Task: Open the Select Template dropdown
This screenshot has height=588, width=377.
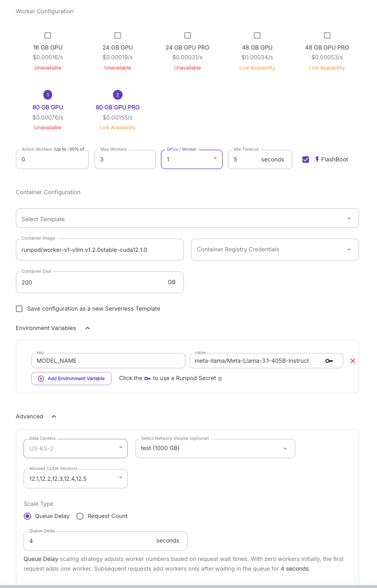Action: 187,218
